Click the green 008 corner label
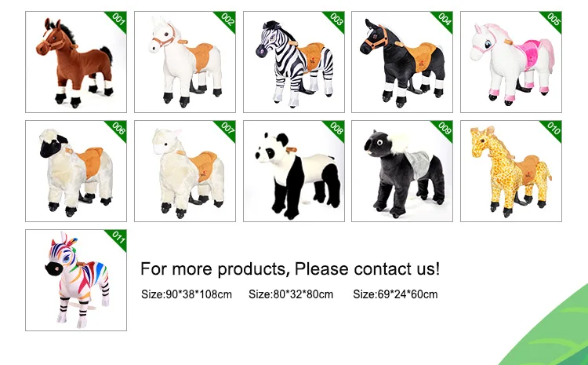The height and width of the screenshot is (365, 588). point(336,129)
